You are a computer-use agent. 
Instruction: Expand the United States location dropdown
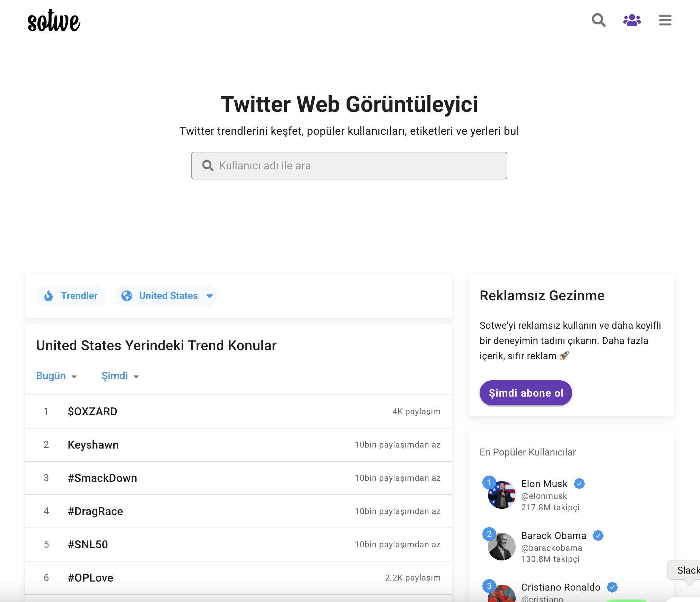point(166,296)
